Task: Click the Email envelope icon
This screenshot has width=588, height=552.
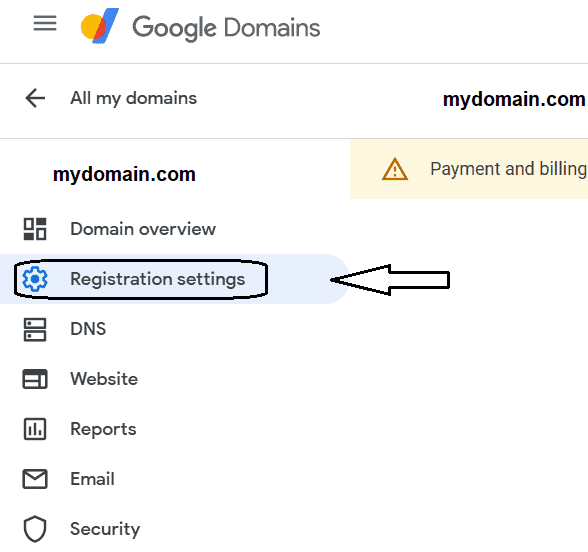Action: (35, 479)
